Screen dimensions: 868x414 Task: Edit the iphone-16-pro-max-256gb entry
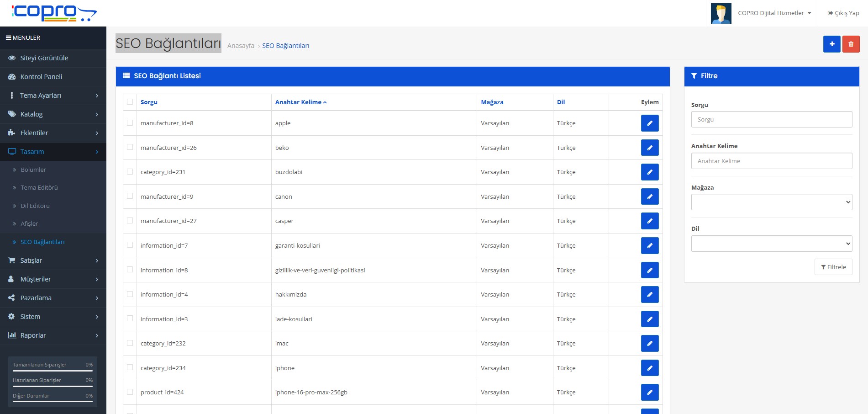(x=649, y=393)
